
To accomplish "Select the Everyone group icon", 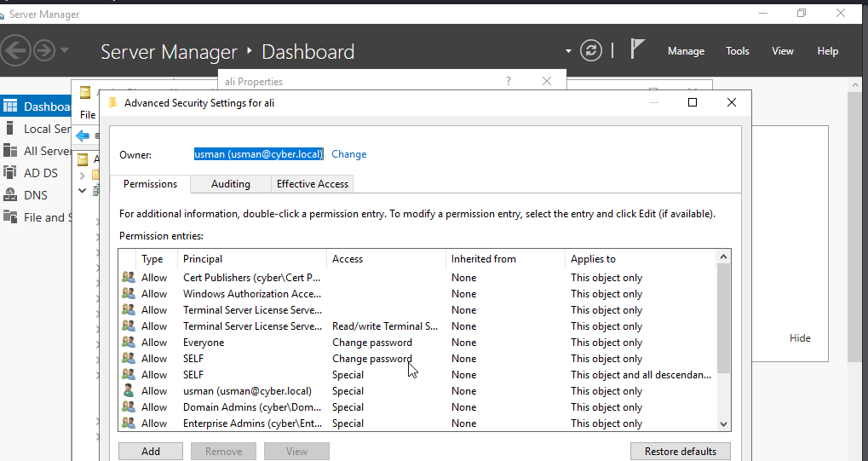I will [129, 342].
